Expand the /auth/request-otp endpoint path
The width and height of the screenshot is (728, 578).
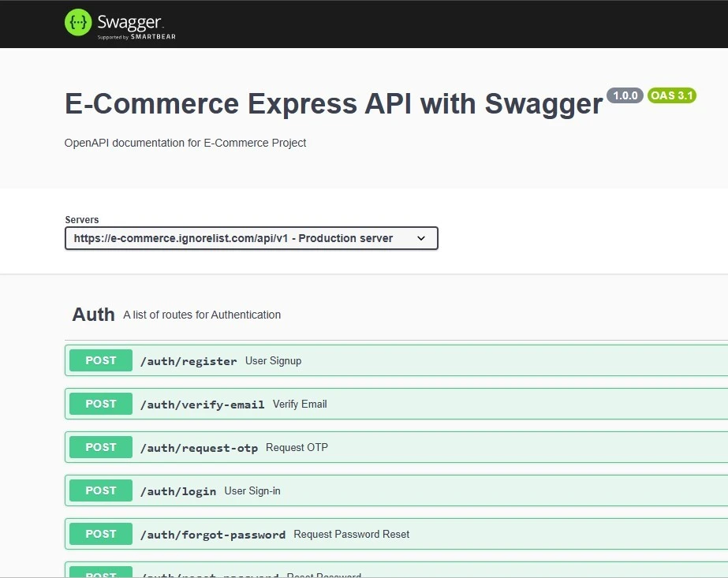199,448
